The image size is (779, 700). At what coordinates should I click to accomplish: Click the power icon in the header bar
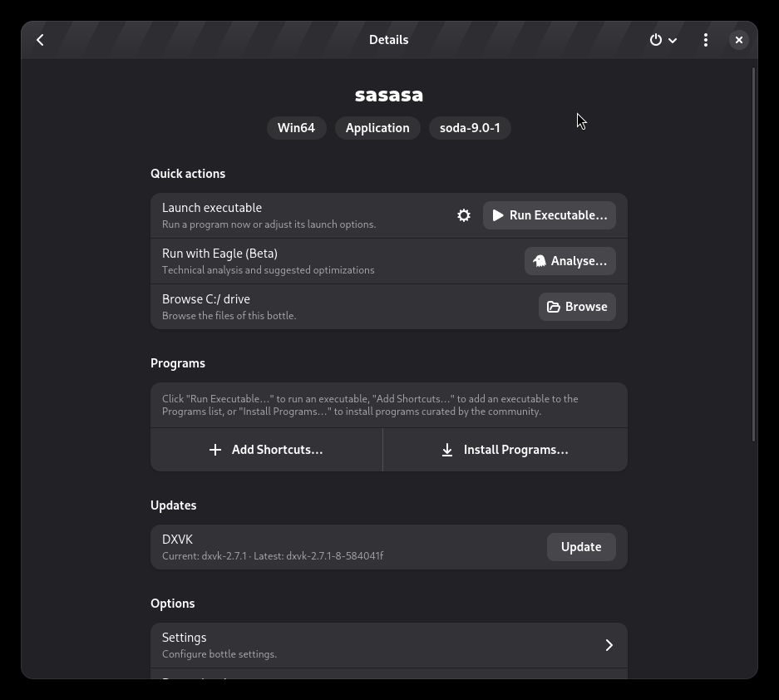[x=656, y=39]
